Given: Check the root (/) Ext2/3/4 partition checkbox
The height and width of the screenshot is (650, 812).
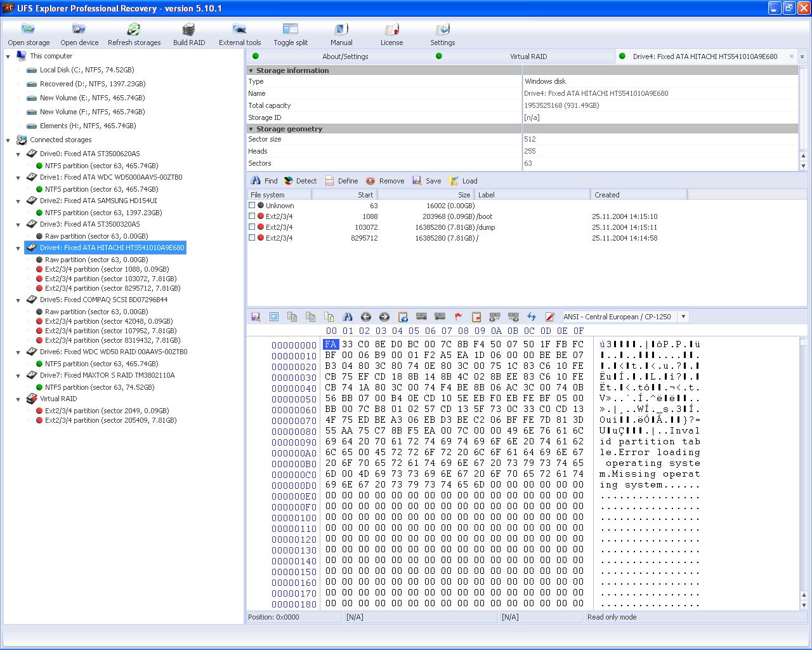Looking at the screenshot, I should (252, 238).
